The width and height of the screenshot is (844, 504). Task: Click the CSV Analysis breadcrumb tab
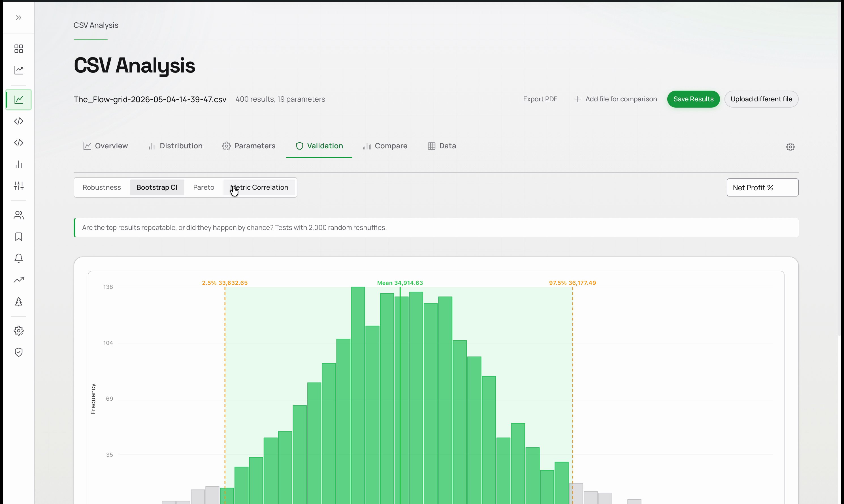(96, 25)
